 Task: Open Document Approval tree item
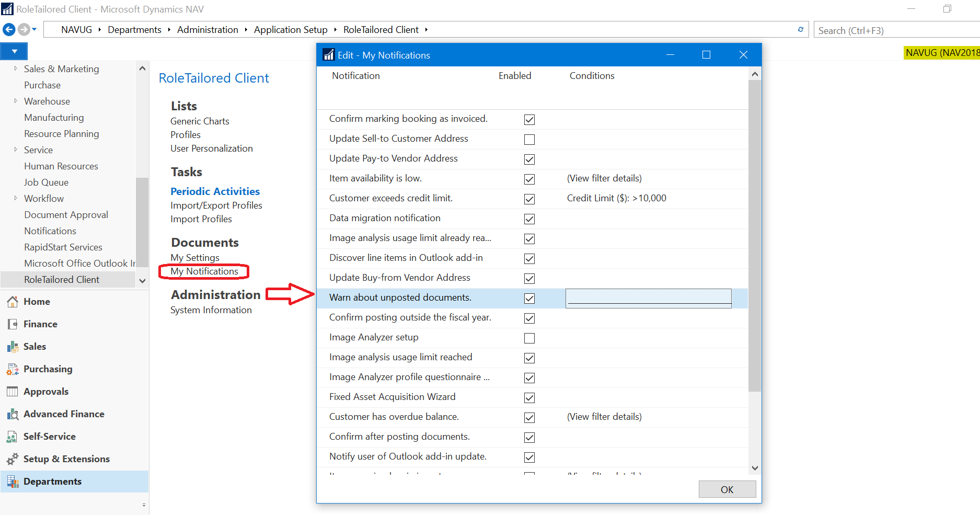pyautogui.click(x=66, y=215)
